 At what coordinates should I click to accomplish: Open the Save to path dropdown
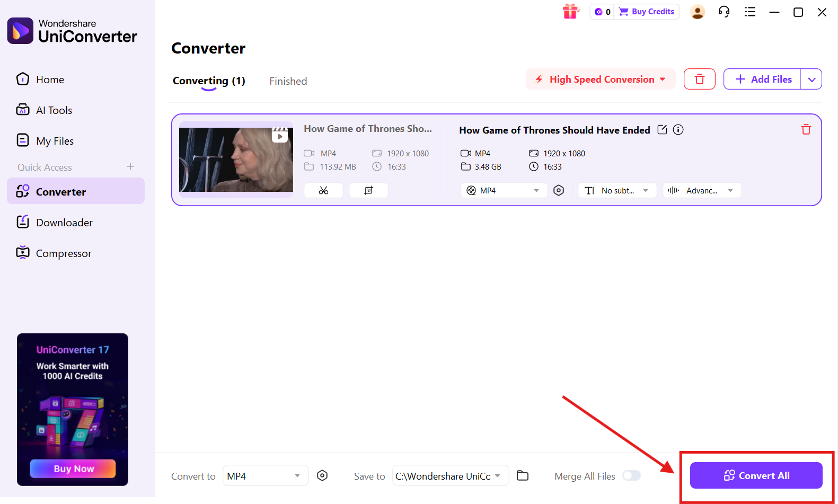click(451, 476)
